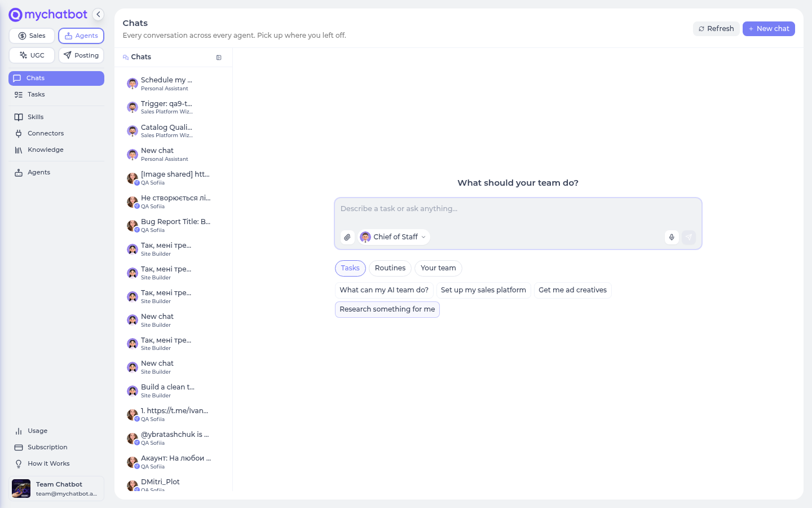The image size is (812, 508).
Task: Open the 'Trigger: qa9-t...' chat
Action: [173, 107]
